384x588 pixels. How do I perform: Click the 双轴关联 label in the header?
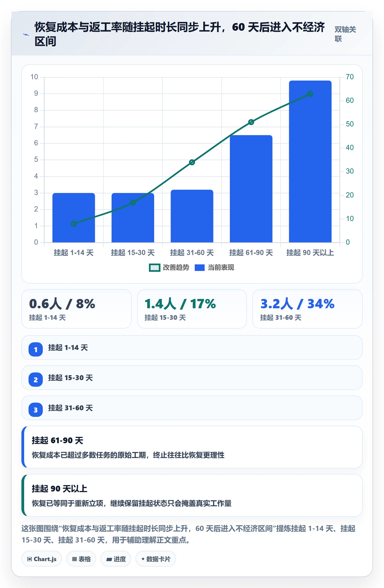pyautogui.click(x=345, y=34)
